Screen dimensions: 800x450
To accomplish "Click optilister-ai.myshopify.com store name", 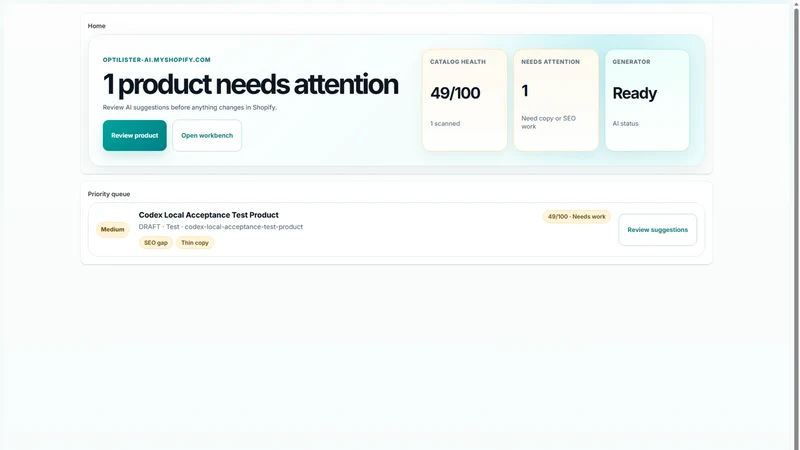I will tap(157, 60).
